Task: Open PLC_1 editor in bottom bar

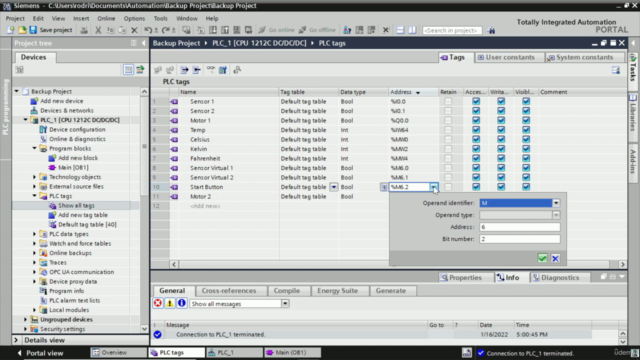Action: 234,353
